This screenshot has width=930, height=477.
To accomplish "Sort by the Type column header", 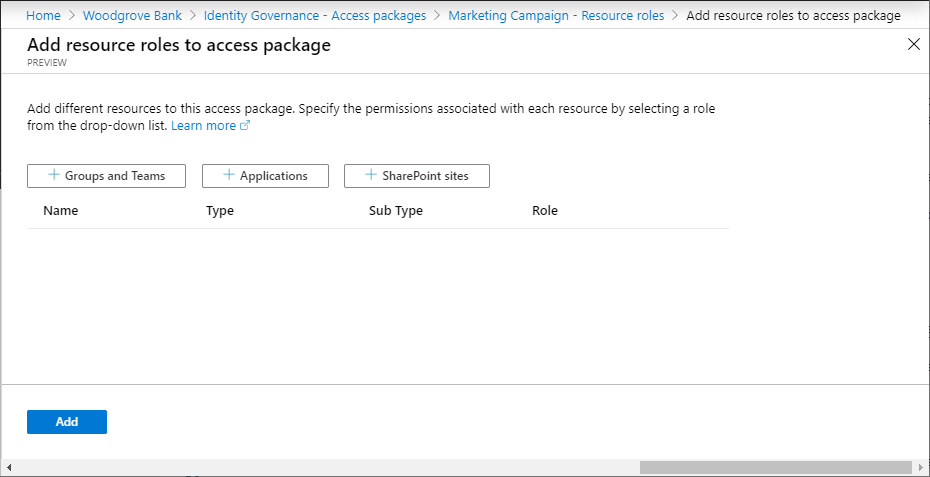I will coord(219,211).
